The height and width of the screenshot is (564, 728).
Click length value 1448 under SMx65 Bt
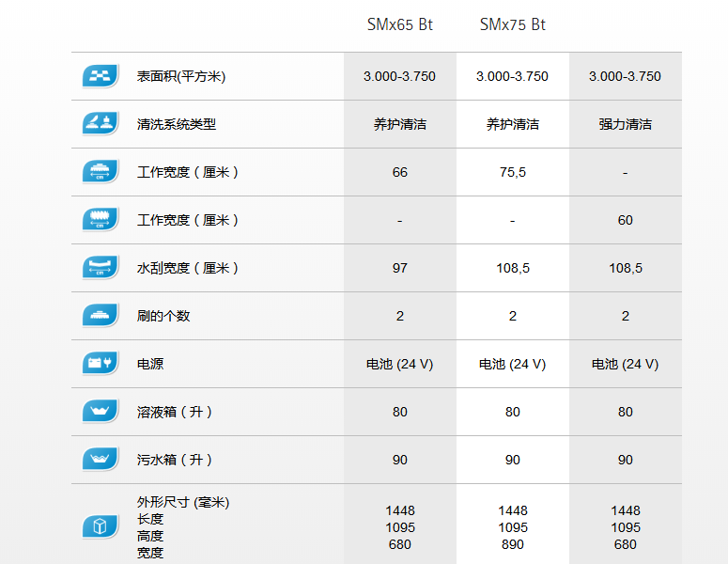tap(400, 510)
